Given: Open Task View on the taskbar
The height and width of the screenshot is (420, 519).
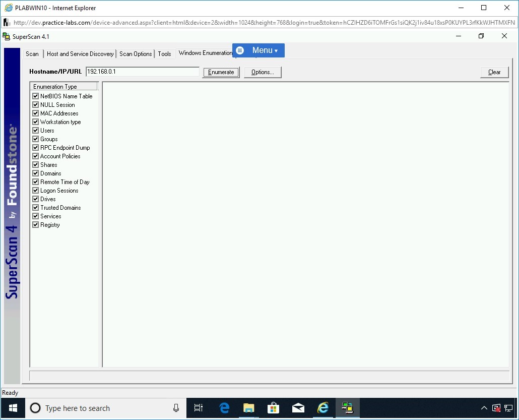Looking at the screenshot, I should coord(199,408).
